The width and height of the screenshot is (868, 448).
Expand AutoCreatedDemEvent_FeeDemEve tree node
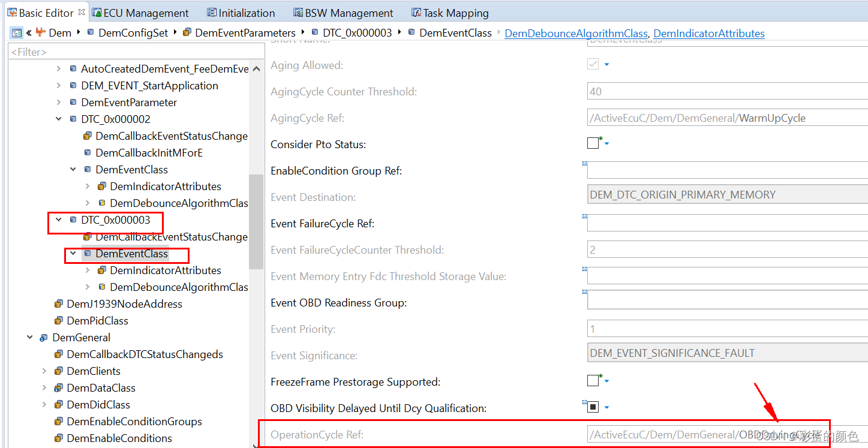point(59,69)
